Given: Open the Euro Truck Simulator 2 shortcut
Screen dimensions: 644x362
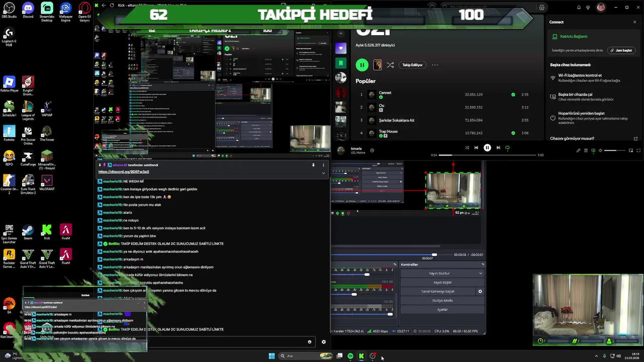Looking at the screenshot, I should pyautogui.click(x=28, y=184).
